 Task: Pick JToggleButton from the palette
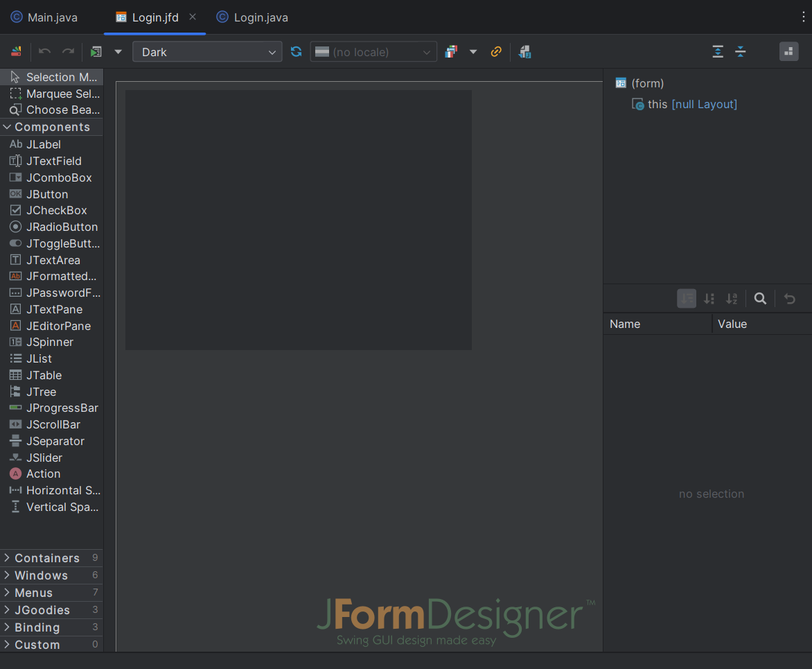[52, 243]
